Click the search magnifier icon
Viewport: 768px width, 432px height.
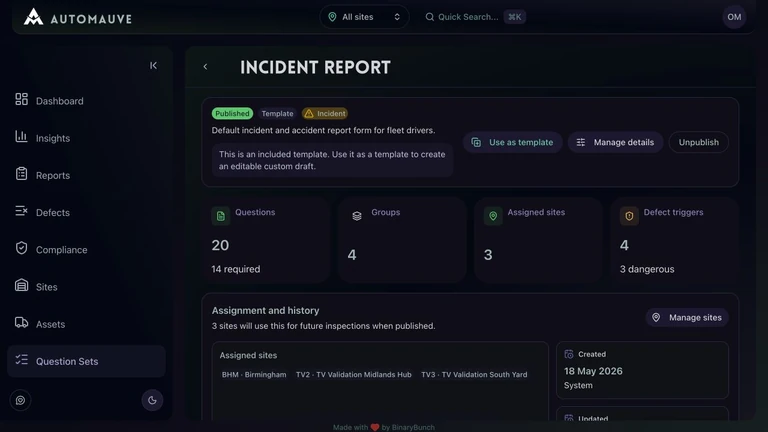430,17
